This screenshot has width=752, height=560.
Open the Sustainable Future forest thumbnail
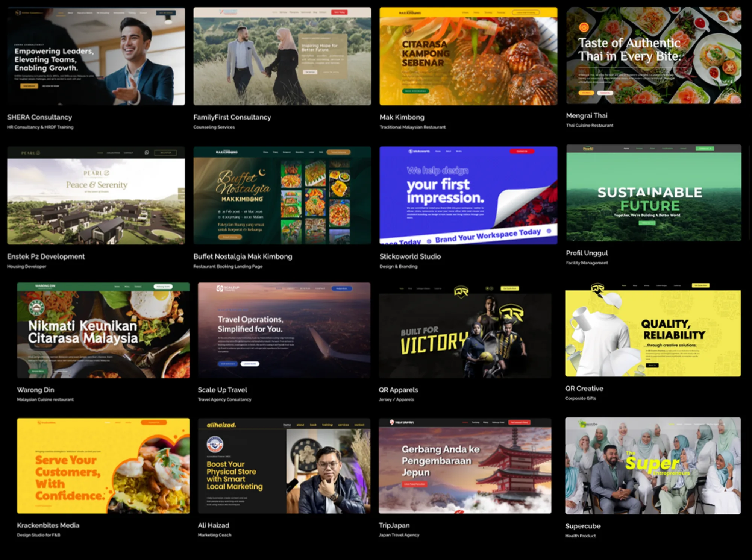(654, 193)
